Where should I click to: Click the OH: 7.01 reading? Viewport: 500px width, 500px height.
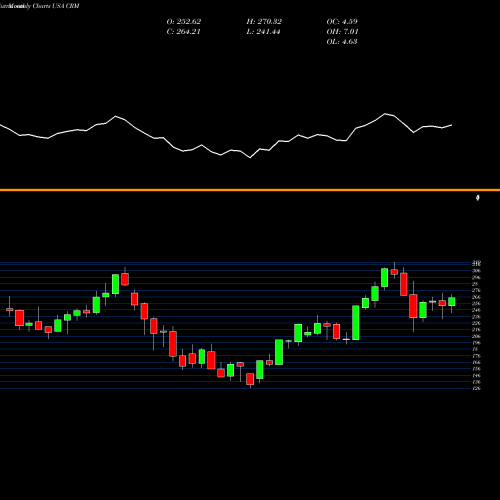pyautogui.click(x=342, y=32)
